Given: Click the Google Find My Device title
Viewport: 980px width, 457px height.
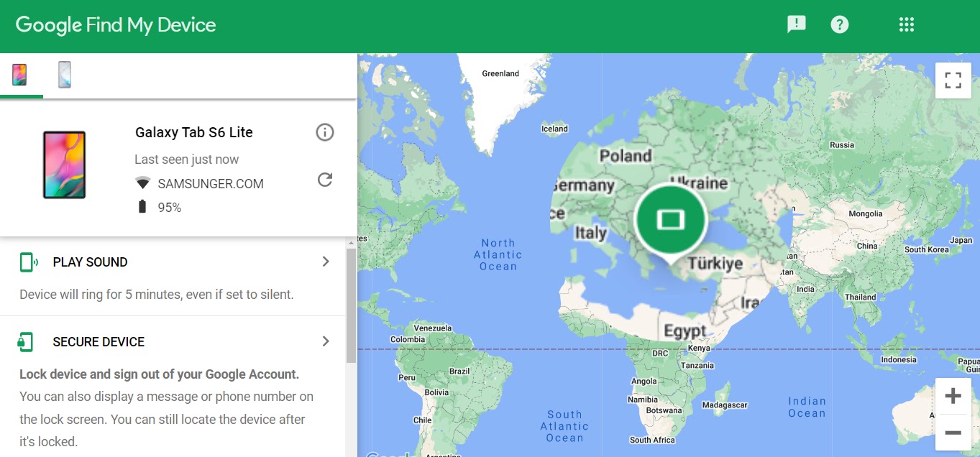Looking at the screenshot, I should click(116, 25).
